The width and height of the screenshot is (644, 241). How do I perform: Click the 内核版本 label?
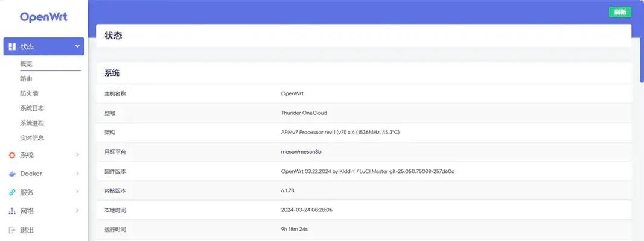click(115, 190)
